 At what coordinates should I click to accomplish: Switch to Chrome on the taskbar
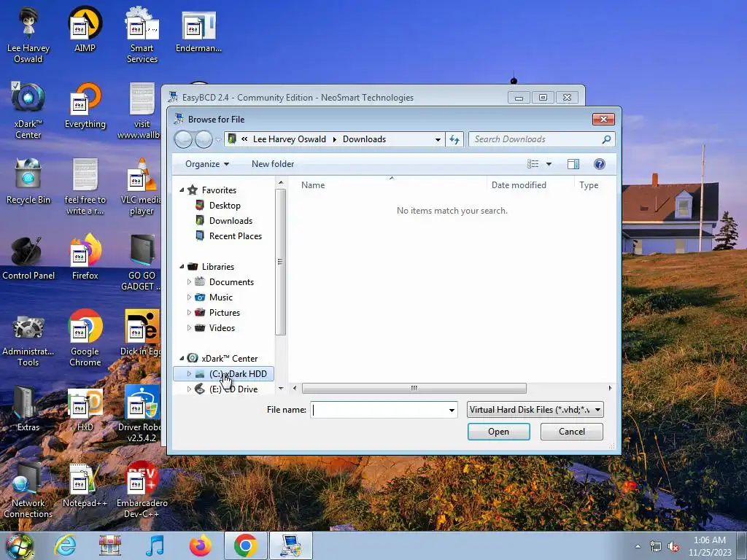245,545
